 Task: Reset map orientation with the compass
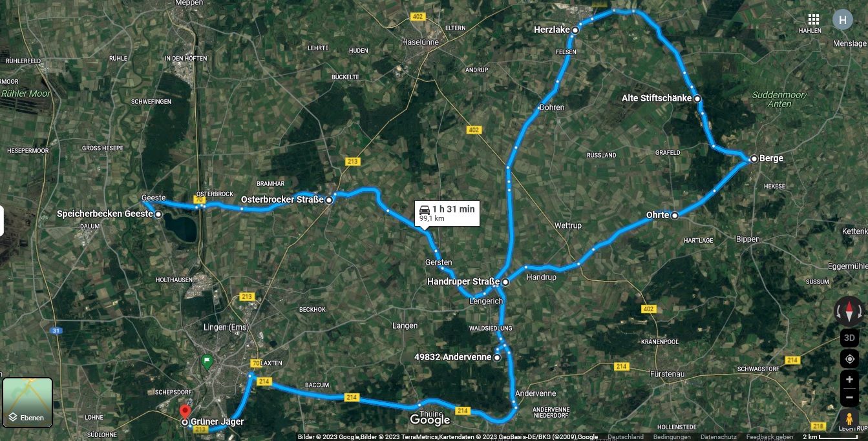tap(849, 311)
